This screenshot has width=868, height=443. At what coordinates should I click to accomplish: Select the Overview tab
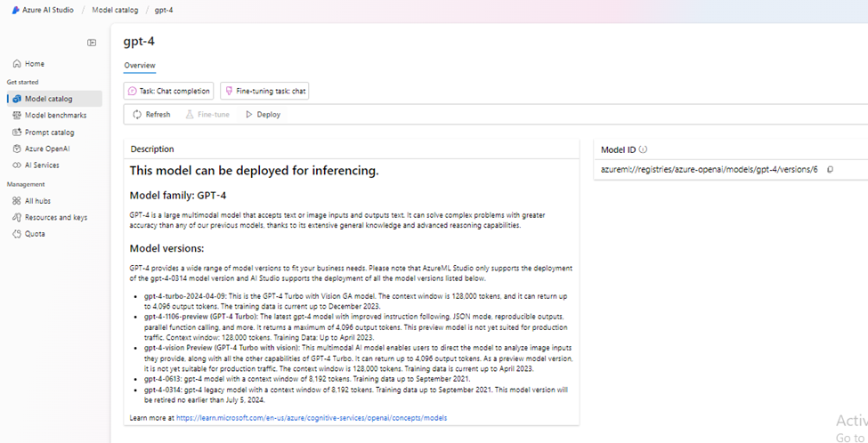(x=140, y=65)
